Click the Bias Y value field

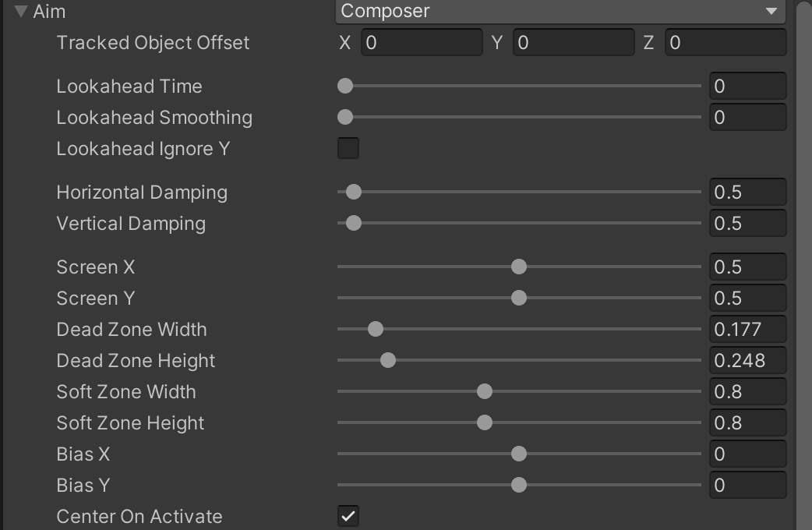tap(747, 486)
